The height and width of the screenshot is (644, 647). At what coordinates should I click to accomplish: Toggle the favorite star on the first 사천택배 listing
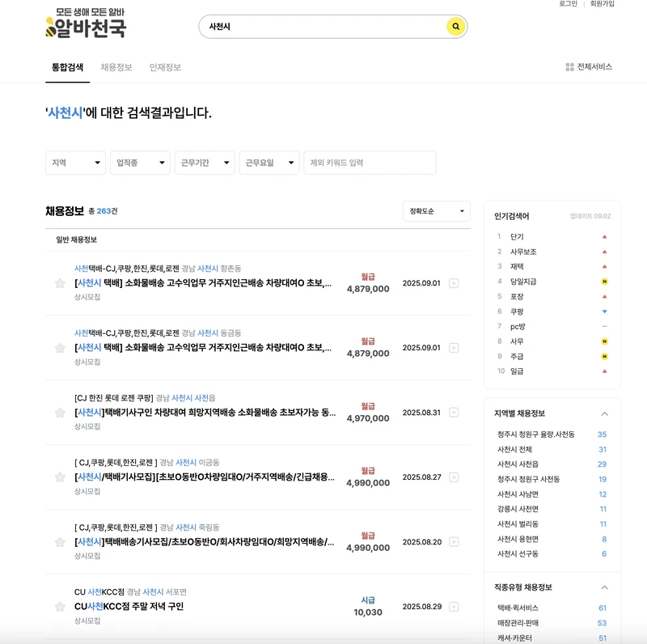59,283
